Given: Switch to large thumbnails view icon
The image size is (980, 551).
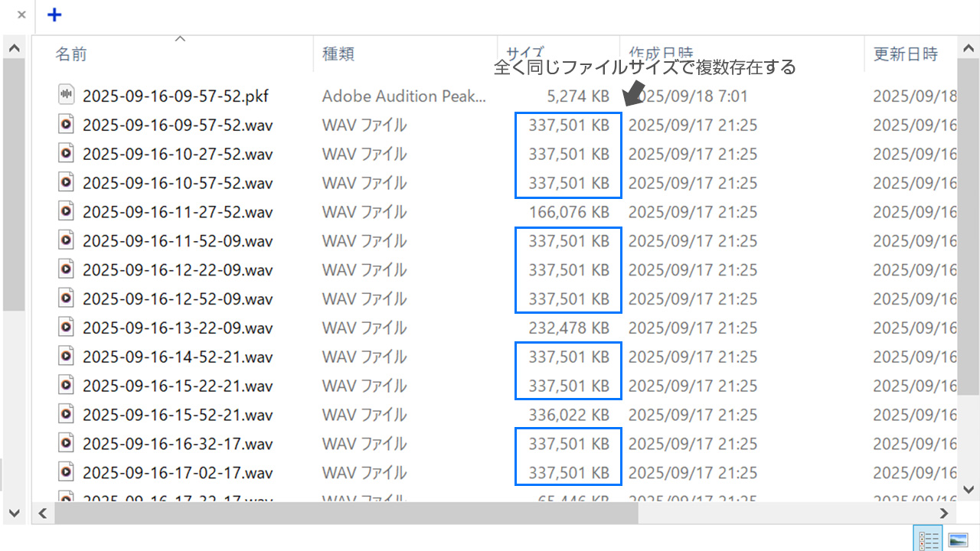Looking at the screenshot, I should click(958, 540).
